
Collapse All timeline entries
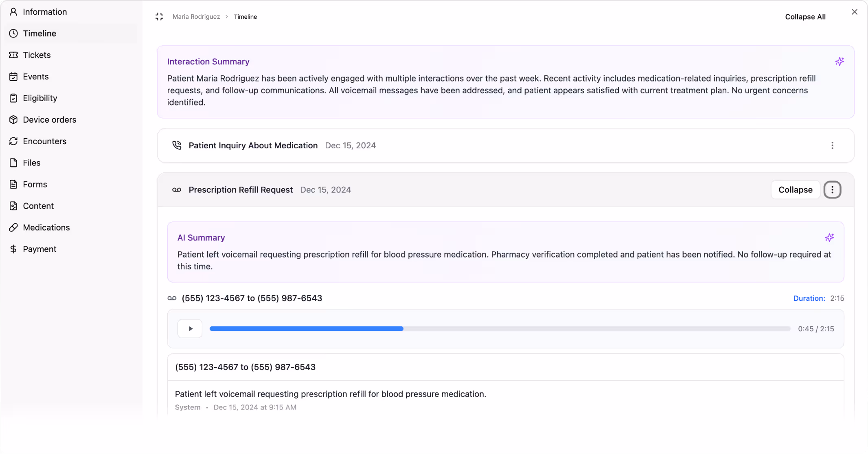coord(805,17)
